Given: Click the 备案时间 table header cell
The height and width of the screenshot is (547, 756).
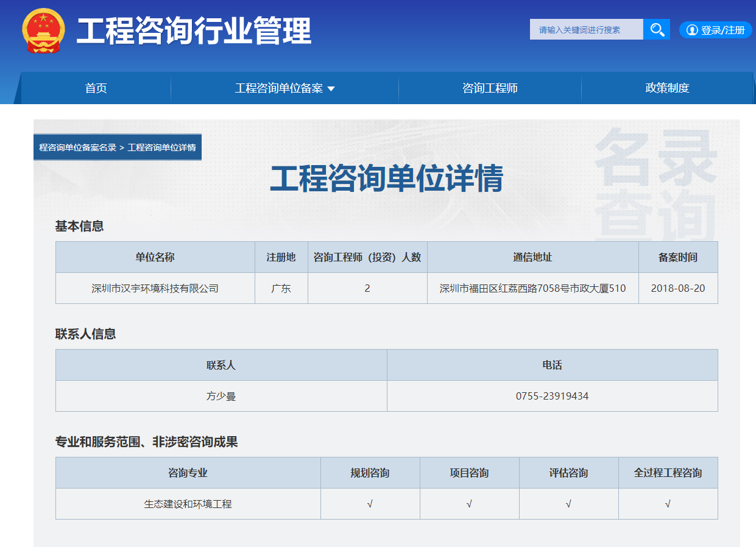Looking at the screenshot, I should [x=678, y=257].
